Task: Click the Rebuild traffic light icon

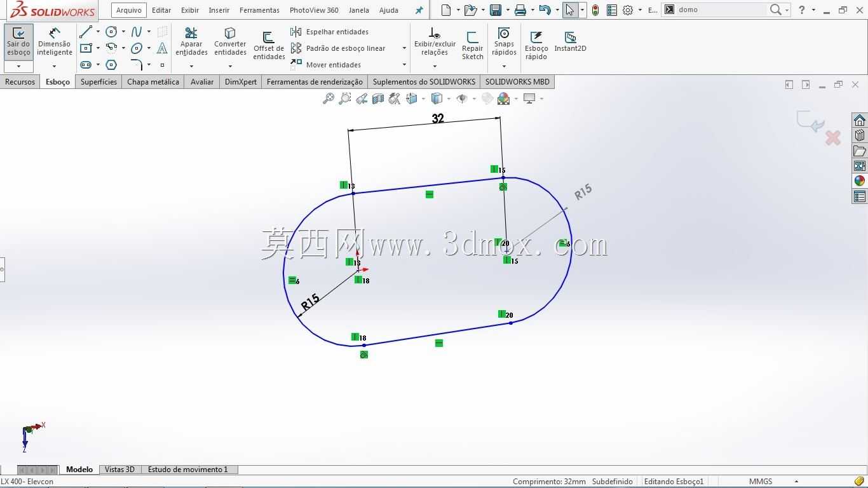Action: (595, 10)
